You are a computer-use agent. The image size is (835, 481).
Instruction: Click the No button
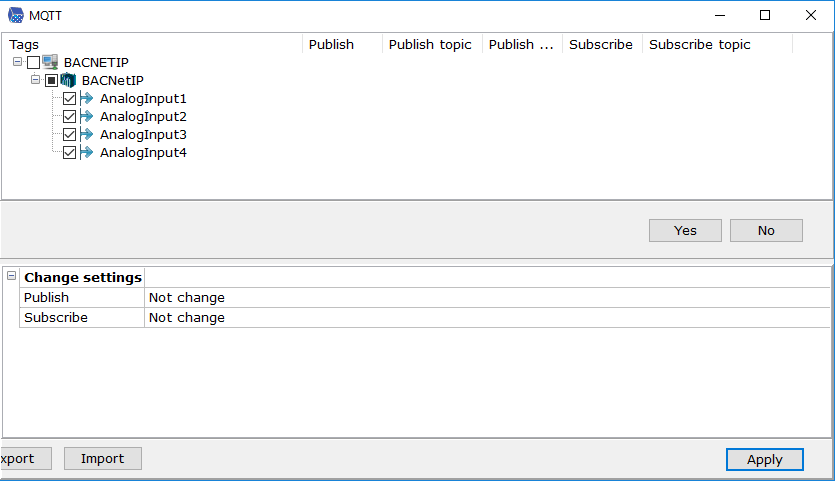click(766, 231)
